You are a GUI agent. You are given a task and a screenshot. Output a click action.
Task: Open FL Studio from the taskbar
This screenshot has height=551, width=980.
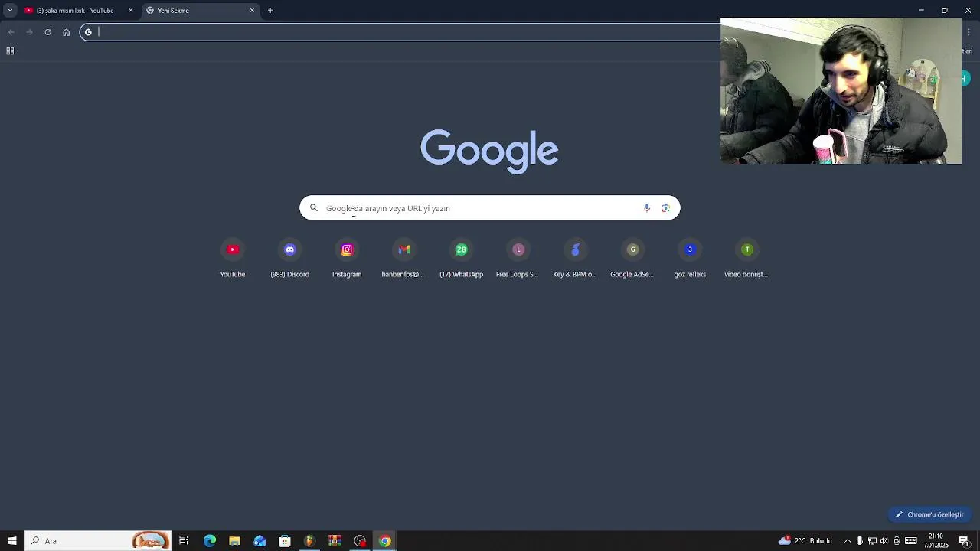point(309,541)
